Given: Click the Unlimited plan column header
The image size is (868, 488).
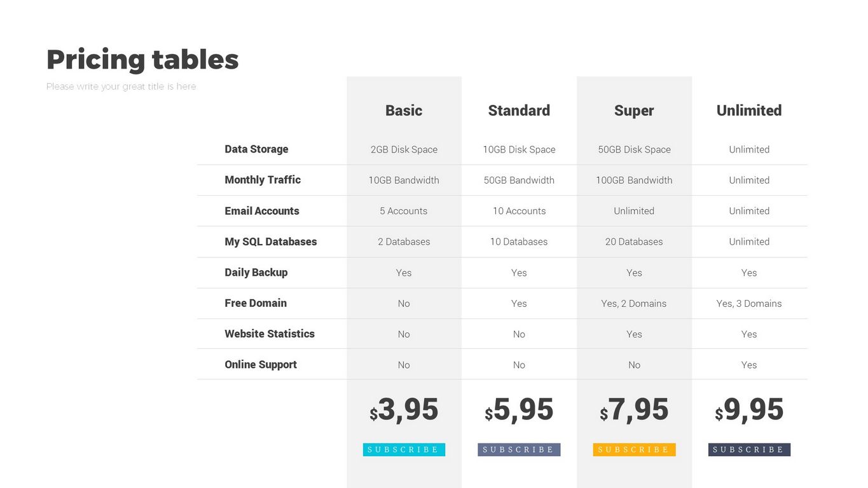Looking at the screenshot, I should [x=749, y=111].
